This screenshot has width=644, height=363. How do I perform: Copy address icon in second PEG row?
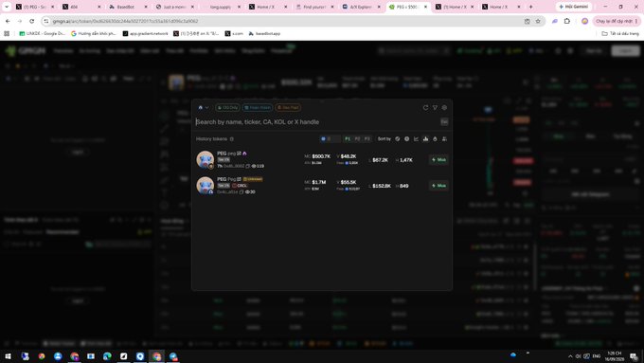(x=241, y=192)
